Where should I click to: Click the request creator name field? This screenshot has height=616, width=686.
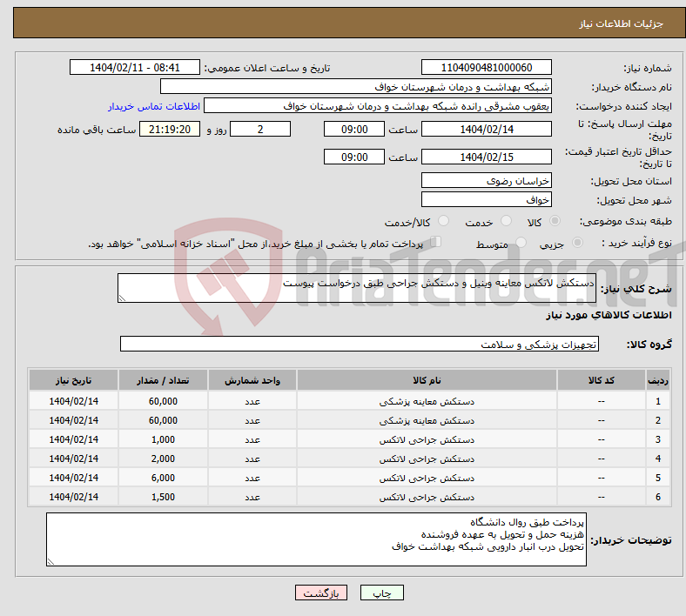coord(378,106)
